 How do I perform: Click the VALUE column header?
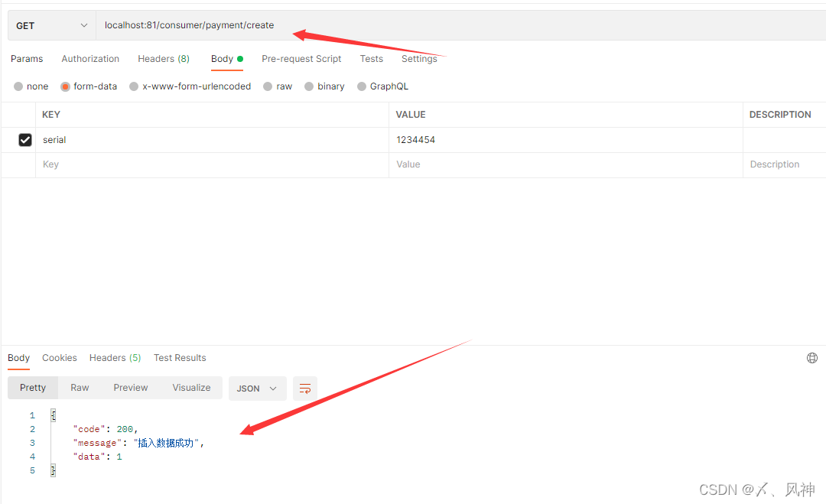pos(411,115)
